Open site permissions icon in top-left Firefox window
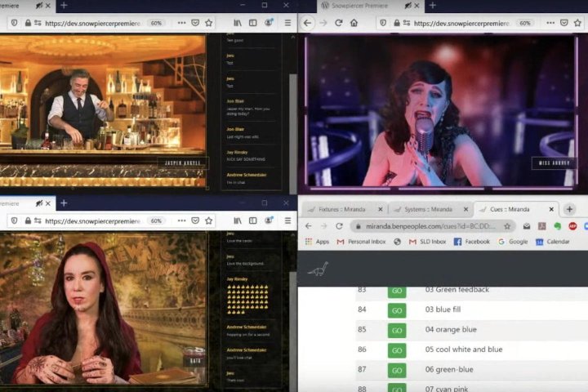This screenshot has width=588, height=392. click(x=38, y=23)
